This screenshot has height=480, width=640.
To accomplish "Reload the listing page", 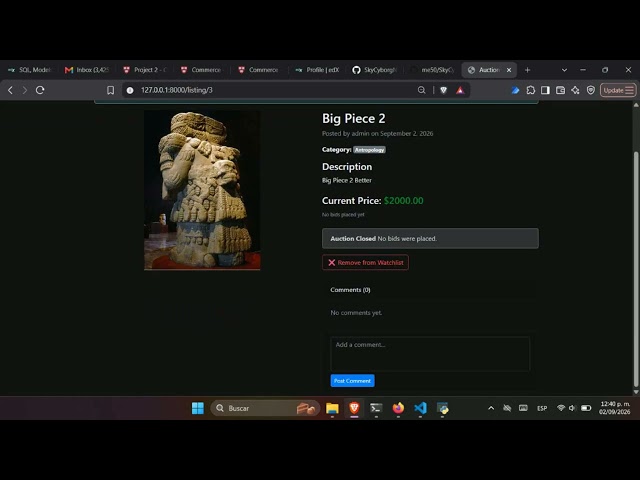I will pyautogui.click(x=40, y=90).
